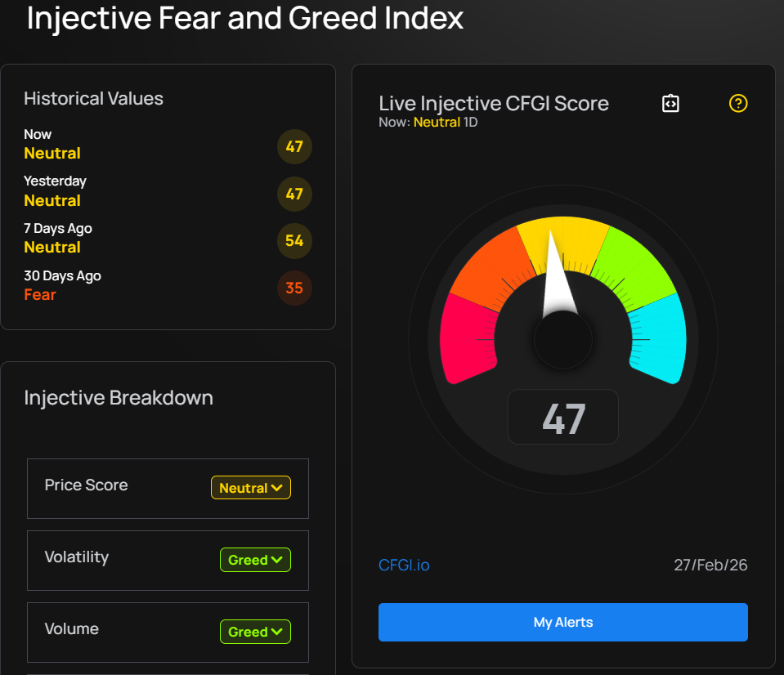
Task: Click the Neutral label under Yesterday
Action: [52, 200]
